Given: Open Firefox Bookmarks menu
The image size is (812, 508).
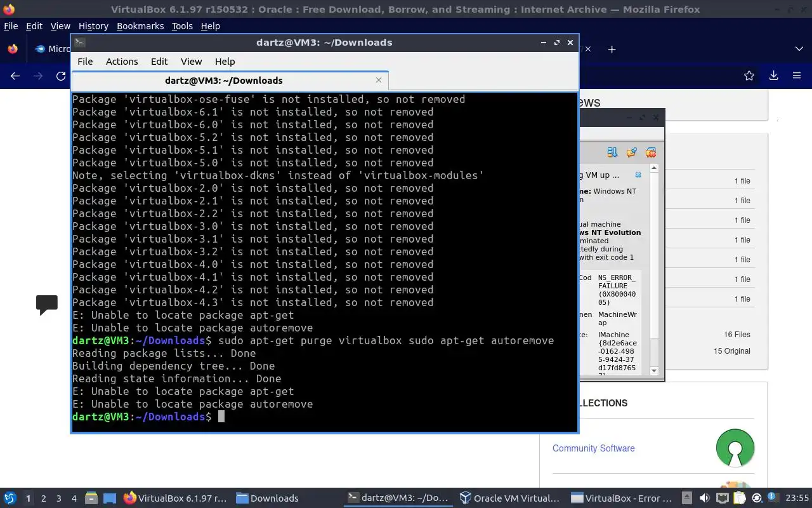Looking at the screenshot, I should [x=140, y=26].
